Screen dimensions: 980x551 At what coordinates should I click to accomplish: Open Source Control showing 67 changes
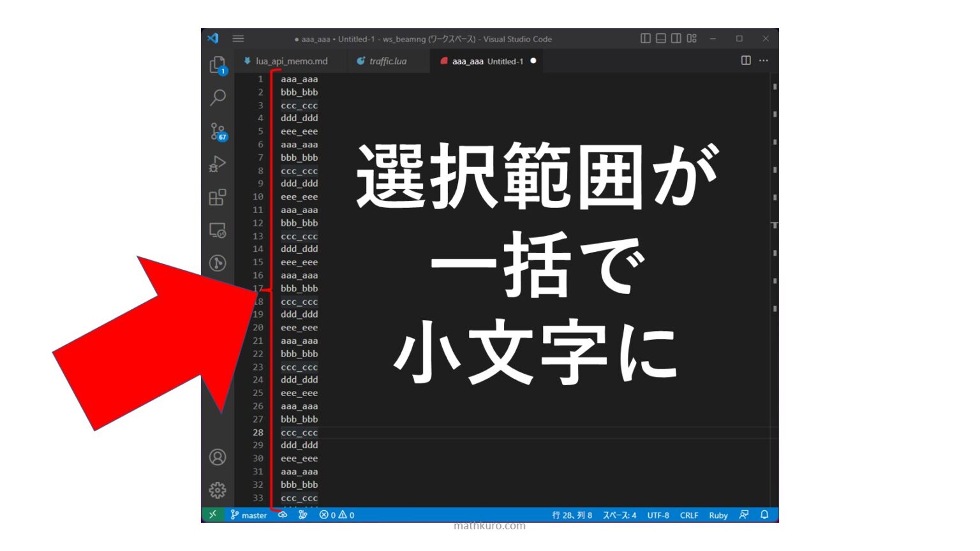coord(218,133)
